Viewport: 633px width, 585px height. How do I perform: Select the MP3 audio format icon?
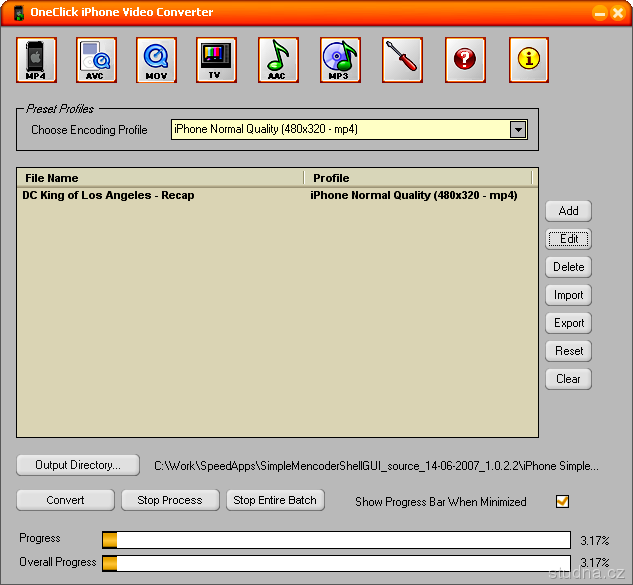coord(340,60)
